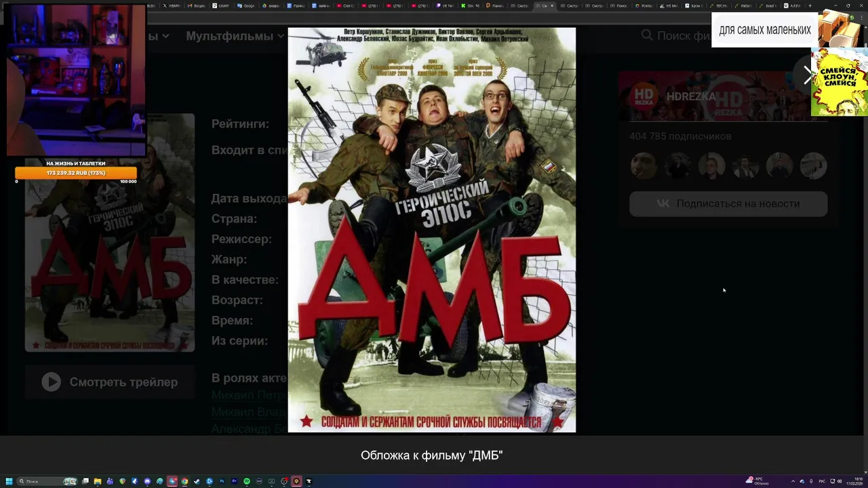Play the trailer via Смотреть трейлер button
Screen dimensions: 868x488
[x=110, y=382]
